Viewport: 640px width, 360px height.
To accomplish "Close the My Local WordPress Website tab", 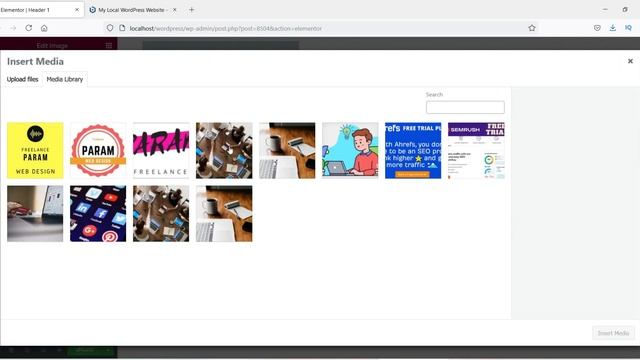I will pyautogui.click(x=175, y=10).
